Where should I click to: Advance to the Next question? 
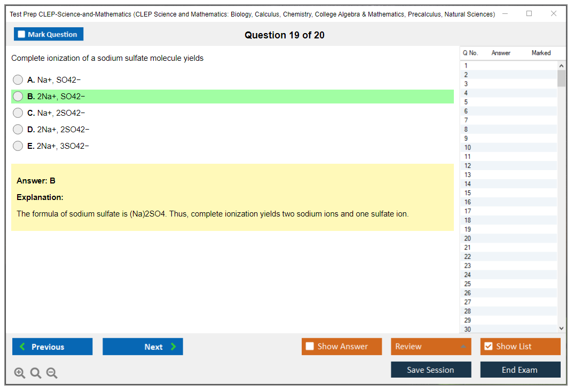point(143,347)
